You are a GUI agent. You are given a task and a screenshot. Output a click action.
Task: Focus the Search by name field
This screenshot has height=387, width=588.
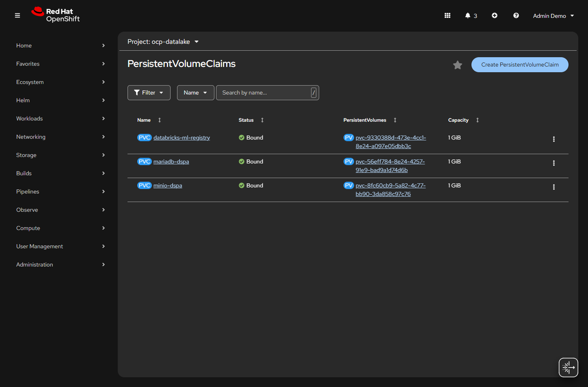(268, 92)
